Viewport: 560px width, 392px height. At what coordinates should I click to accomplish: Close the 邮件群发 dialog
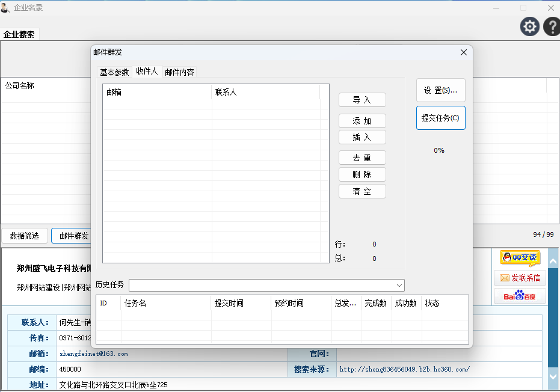[x=463, y=52]
